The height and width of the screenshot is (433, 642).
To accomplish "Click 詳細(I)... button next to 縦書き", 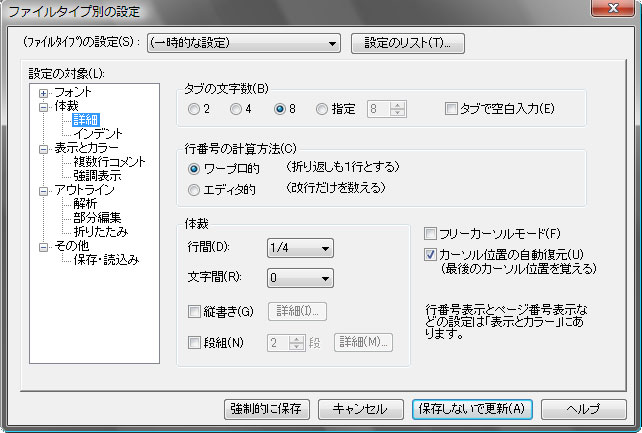I will [x=298, y=311].
